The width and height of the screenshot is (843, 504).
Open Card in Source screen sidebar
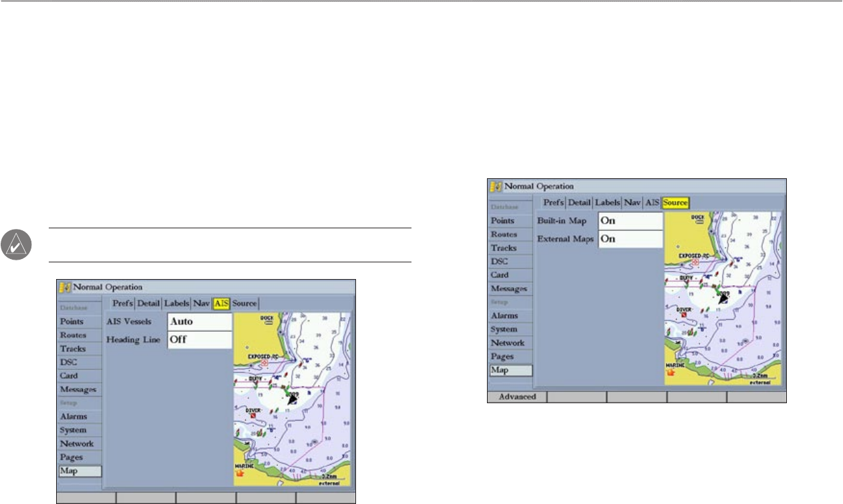click(510, 275)
